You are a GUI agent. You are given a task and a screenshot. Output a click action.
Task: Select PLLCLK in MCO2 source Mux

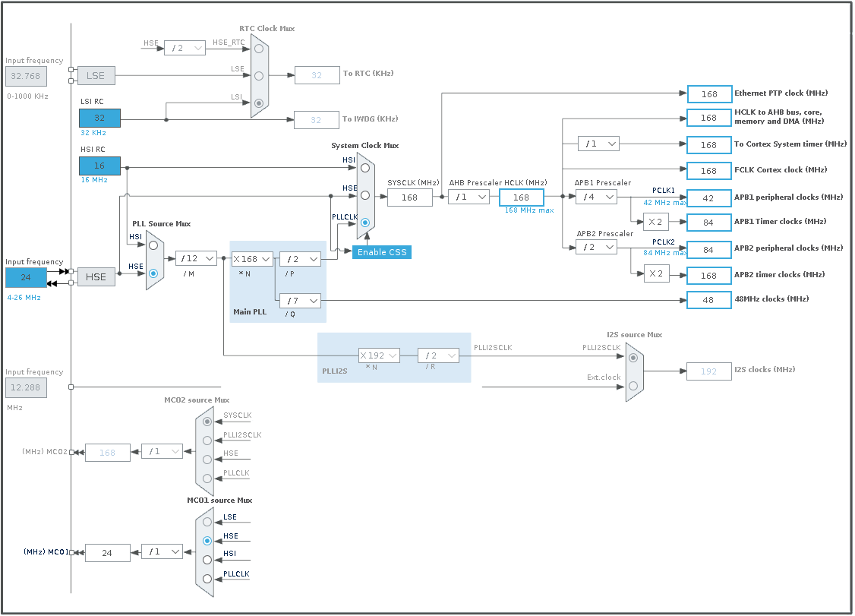click(207, 479)
